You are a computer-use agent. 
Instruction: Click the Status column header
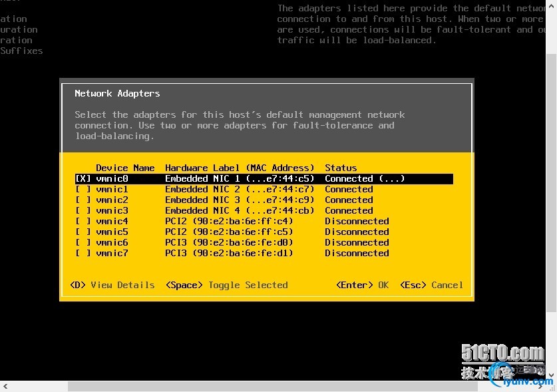pos(341,168)
